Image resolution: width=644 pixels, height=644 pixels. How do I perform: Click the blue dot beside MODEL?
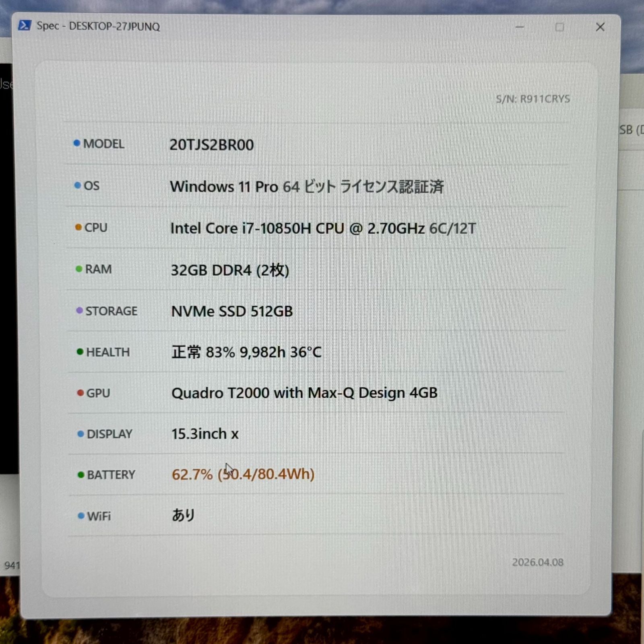tap(77, 143)
